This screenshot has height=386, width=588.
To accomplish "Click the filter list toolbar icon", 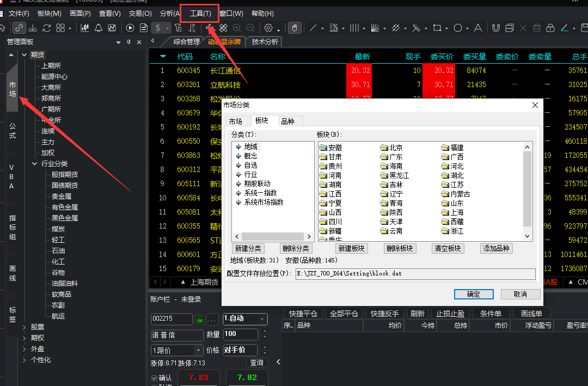I will [x=179, y=28].
